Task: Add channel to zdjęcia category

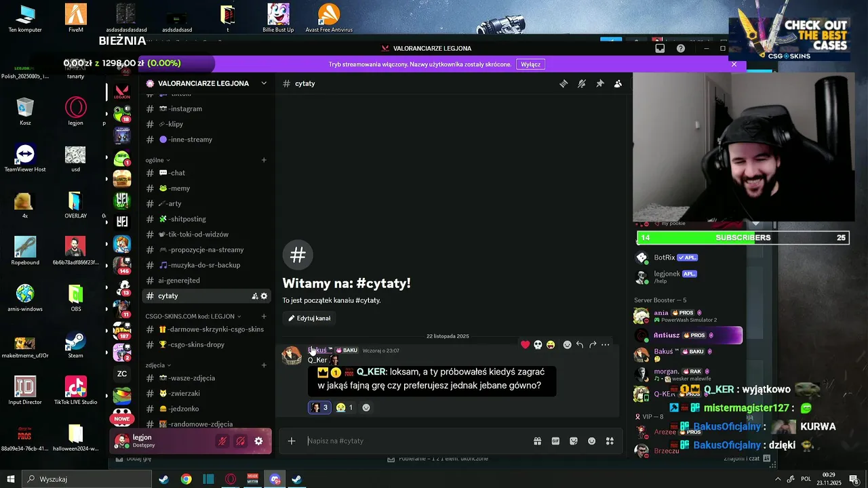Action: pos(264,365)
